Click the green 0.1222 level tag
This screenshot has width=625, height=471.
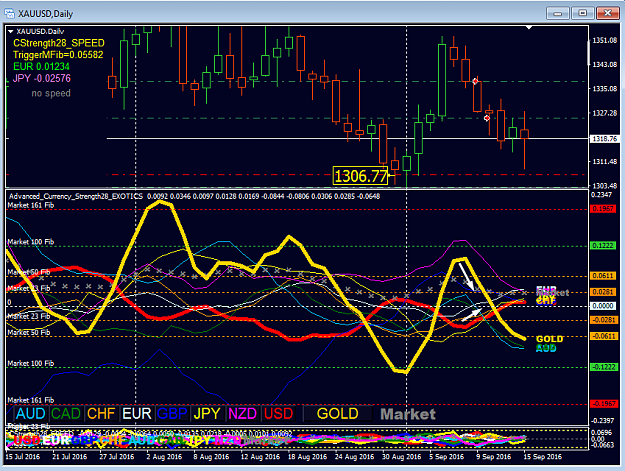click(x=603, y=245)
